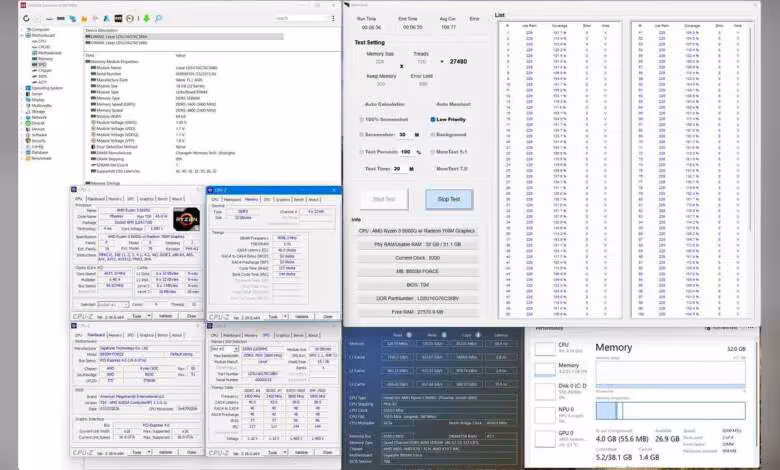Click Close in CPU-Z CPU window
Image resolution: width=780 pixels, height=470 pixels.
click(192, 316)
